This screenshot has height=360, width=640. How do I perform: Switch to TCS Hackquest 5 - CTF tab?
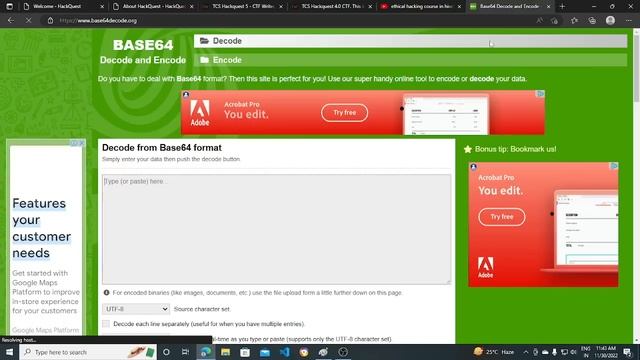242,7
